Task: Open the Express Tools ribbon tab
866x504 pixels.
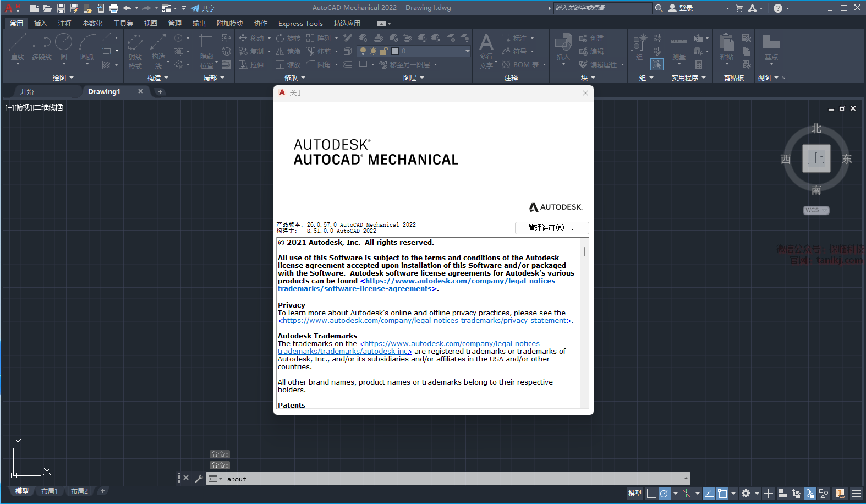Action: pos(300,24)
